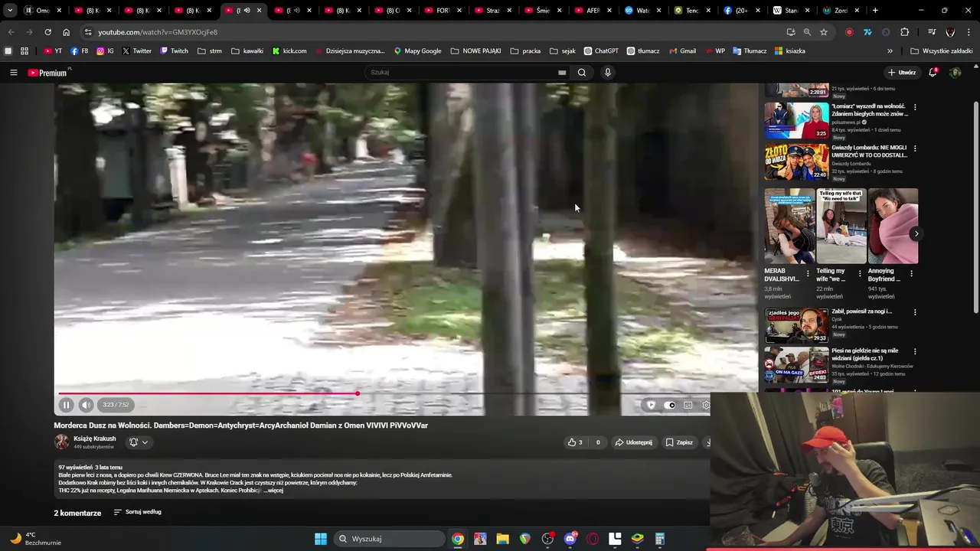
Task: Open notification bell dropdown for Książę Krakush
Action: [x=139, y=442]
